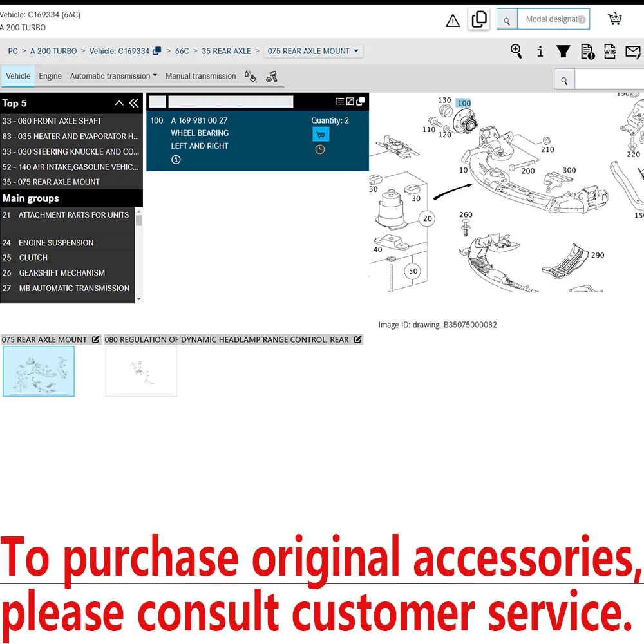644x644 pixels.
Task: Click Vehicle: C169334 breadcrumb link
Action: (120, 51)
